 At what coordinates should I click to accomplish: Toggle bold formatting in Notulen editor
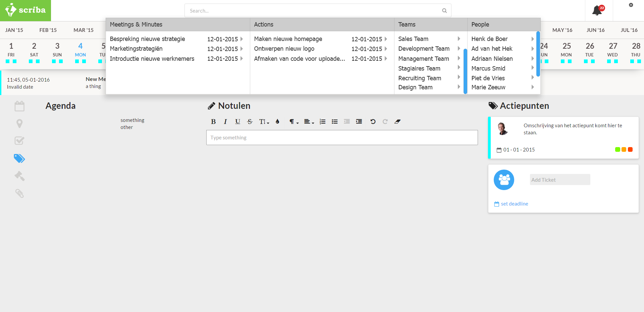click(x=213, y=122)
